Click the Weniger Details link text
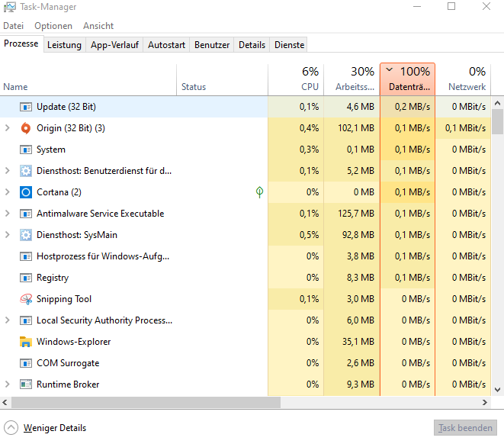 coord(55,428)
